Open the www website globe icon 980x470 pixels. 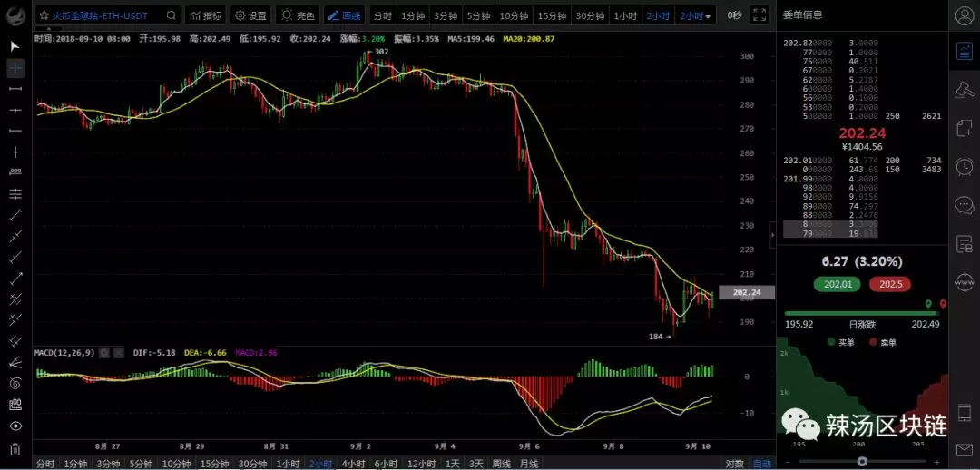click(x=965, y=282)
